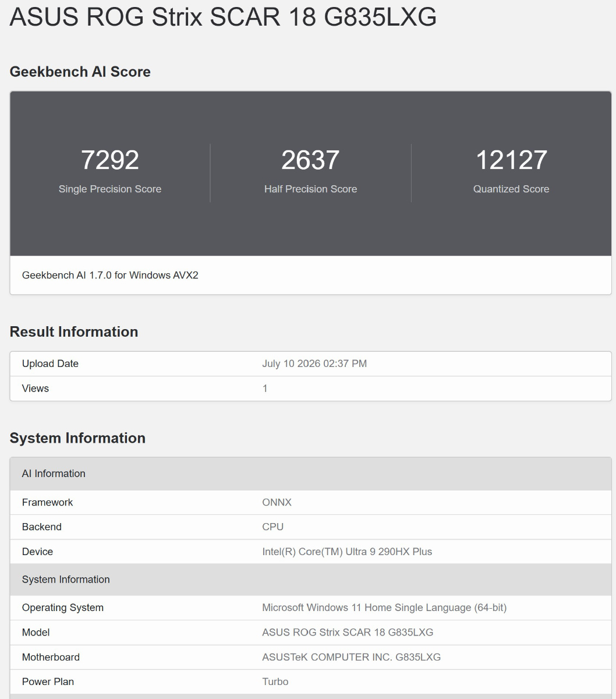Click the Geekbench AI Score heading
616x699 pixels.
tap(80, 72)
